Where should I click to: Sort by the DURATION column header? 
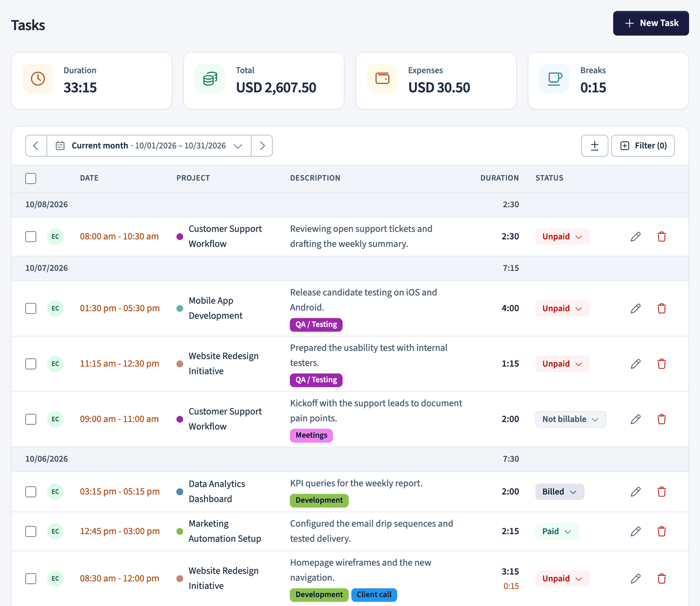click(x=499, y=178)
